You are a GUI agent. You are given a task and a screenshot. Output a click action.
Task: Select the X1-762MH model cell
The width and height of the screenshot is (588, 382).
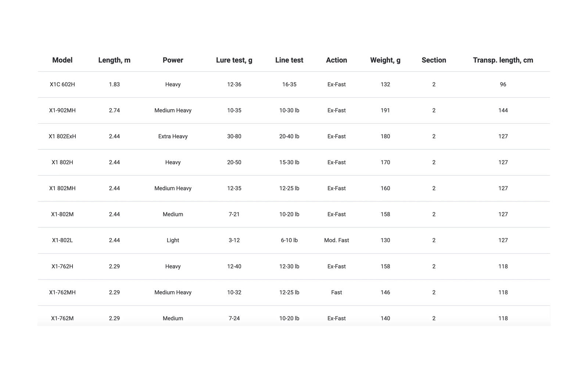pyautogui.click(x=62, y=292)
